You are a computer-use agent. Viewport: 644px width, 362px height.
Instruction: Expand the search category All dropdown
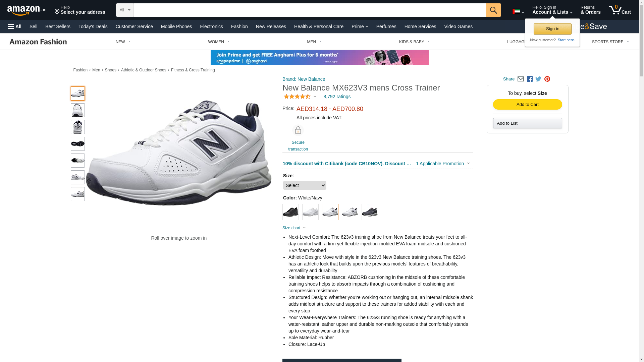[124, 10]
